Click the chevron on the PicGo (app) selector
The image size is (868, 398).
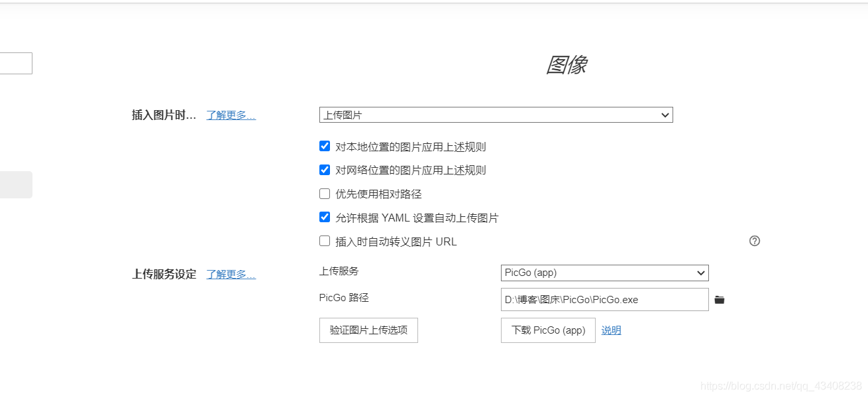click(700, 273)
